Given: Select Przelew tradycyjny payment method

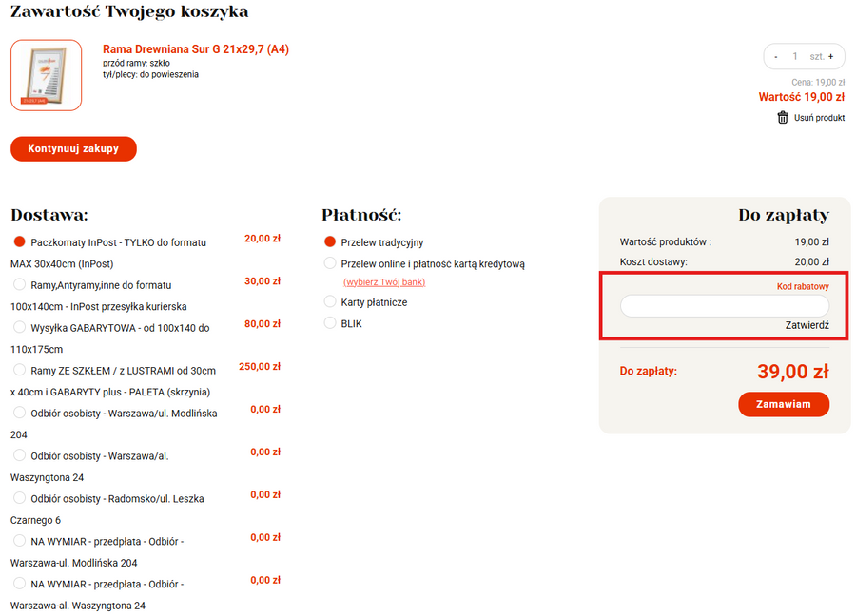Looking at the screenshot, I should [330, 242].
